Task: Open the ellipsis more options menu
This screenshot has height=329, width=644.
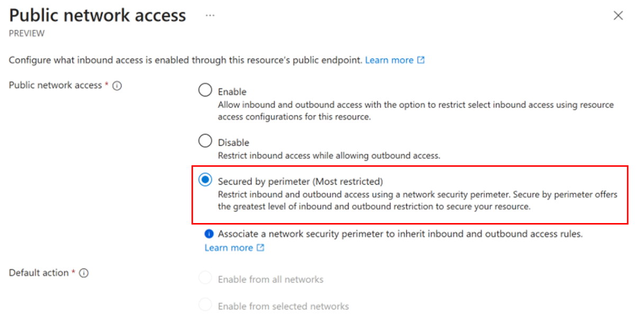Action: [x=210, y=16]
